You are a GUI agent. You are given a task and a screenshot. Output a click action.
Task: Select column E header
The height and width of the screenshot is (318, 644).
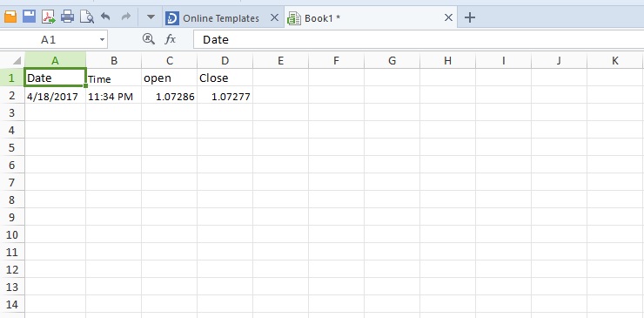[x=281, y=60]
